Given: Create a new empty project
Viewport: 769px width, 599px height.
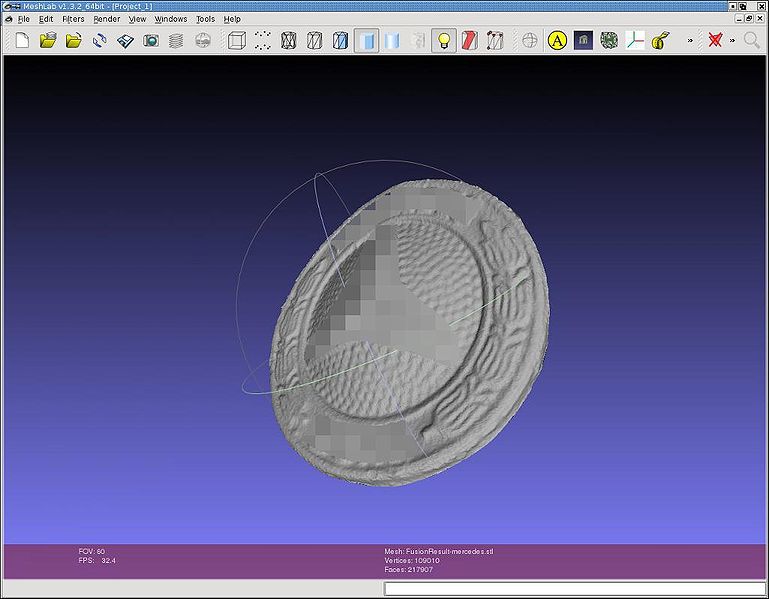Looking at the screenshot, I should (22, 40).
